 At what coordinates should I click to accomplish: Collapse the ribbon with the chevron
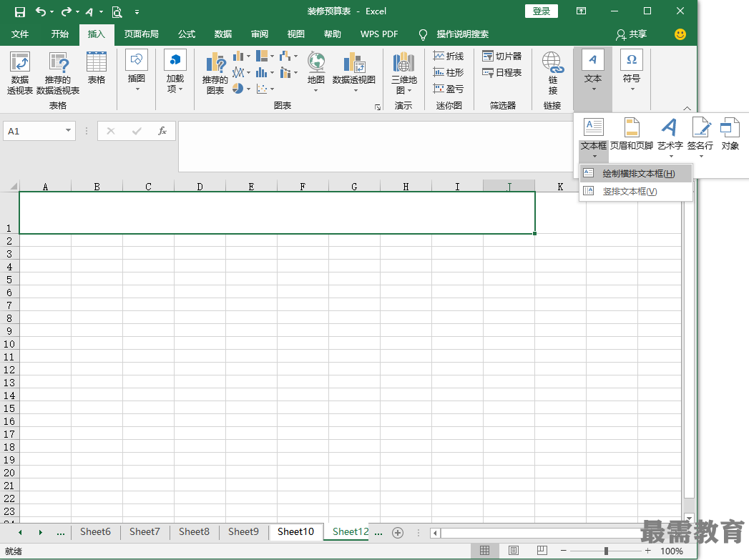click(687, 109)
